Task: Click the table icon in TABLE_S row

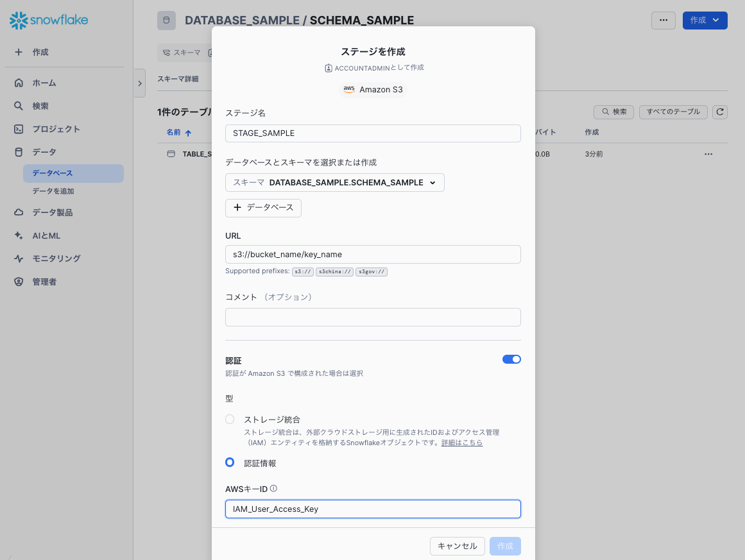Action: click(171, 154)
